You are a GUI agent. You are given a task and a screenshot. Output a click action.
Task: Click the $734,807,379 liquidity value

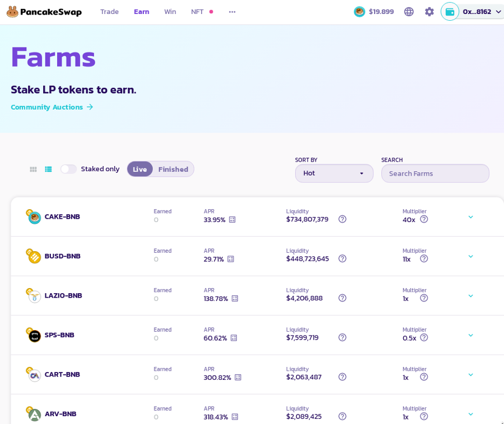point(307,219)
